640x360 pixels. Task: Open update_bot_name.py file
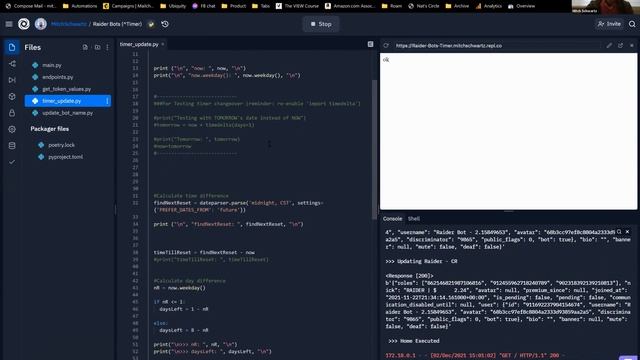click(68, 113)
